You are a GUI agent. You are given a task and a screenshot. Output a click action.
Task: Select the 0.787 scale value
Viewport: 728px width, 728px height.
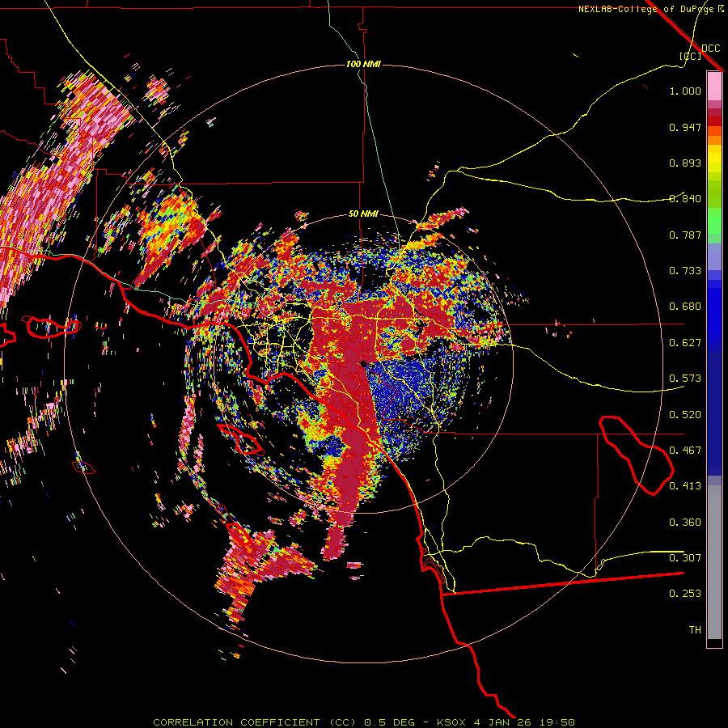[685, 235]
